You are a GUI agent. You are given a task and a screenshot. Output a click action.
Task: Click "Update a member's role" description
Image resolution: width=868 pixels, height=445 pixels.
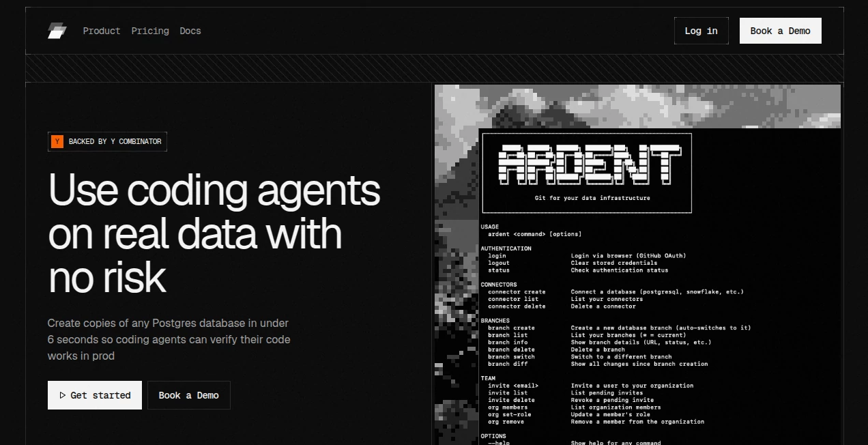click(611, 414)
